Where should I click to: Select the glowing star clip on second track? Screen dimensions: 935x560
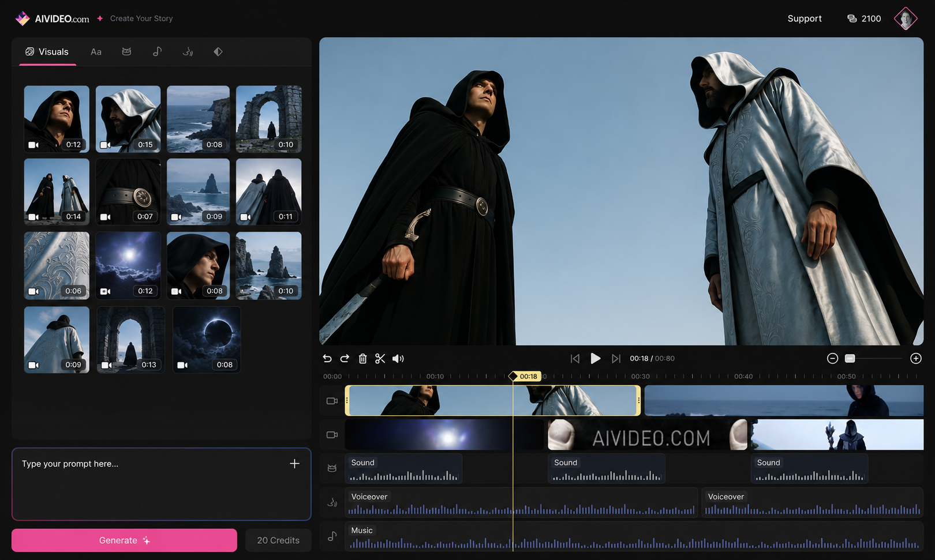tap(446, 435)
